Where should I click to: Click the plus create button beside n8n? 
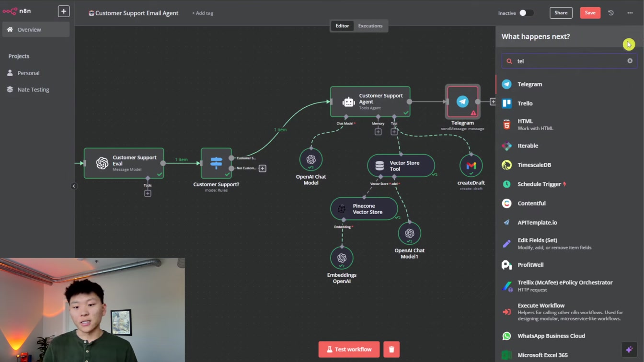[64, 11]
